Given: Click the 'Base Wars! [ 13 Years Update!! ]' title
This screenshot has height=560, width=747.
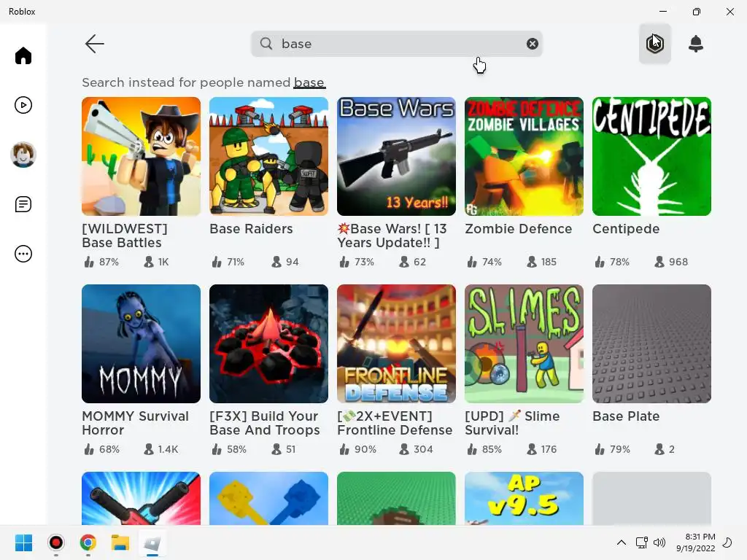Looking at the screenshot, I should click(392, 236).
